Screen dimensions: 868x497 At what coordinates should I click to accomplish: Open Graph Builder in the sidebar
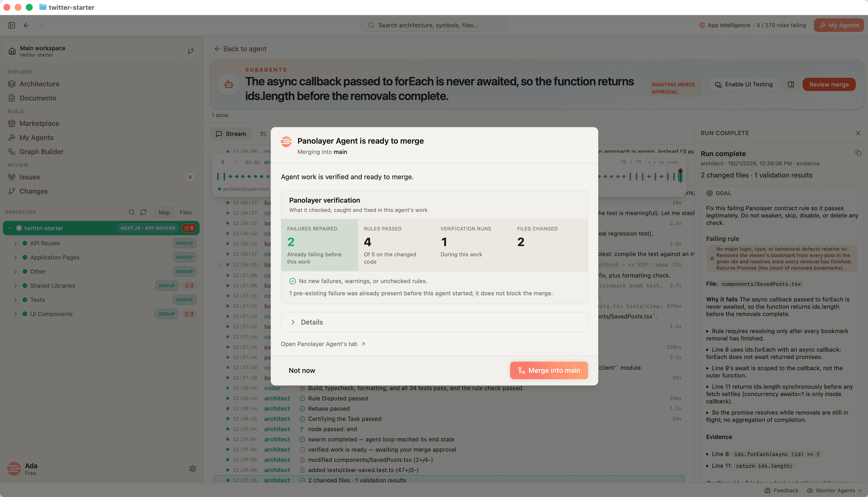point(41,152)
